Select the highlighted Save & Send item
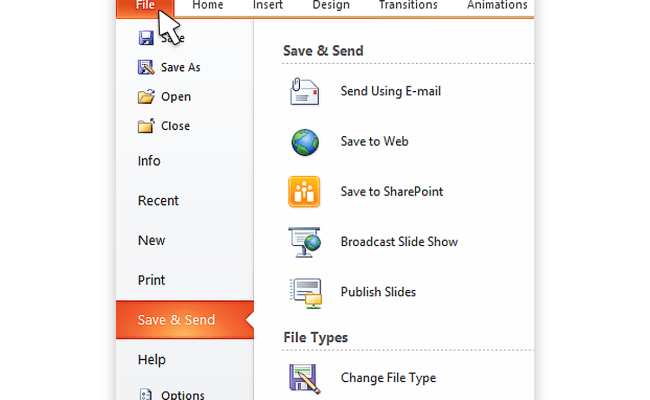Image resolution: width=650 pixels, height=400 pixels. 185,320
